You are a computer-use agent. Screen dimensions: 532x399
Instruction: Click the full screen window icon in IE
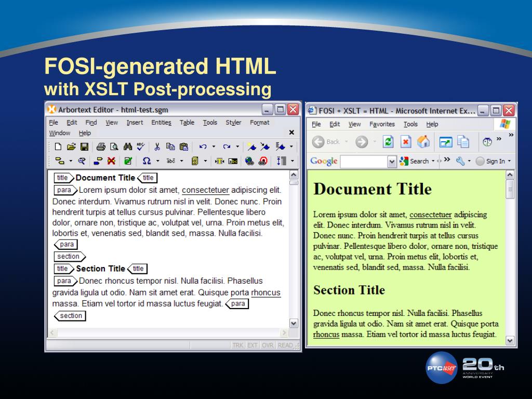(x=445, y=142)
